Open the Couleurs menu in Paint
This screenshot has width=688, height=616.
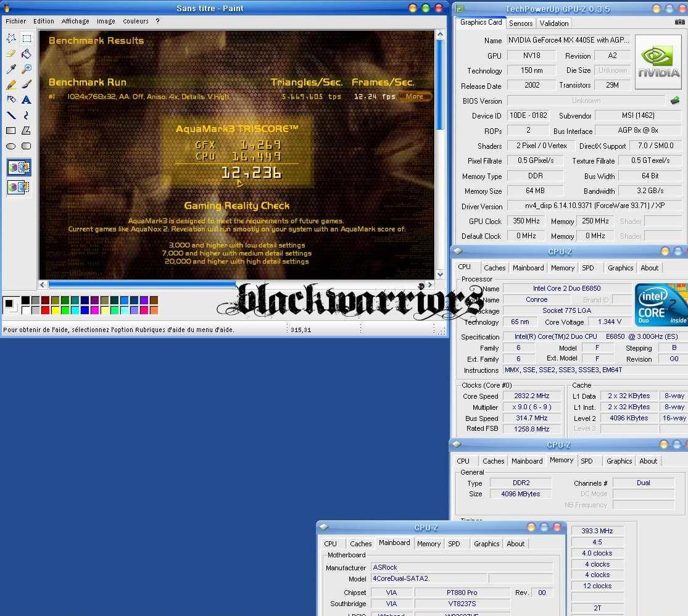pos(136,21)
